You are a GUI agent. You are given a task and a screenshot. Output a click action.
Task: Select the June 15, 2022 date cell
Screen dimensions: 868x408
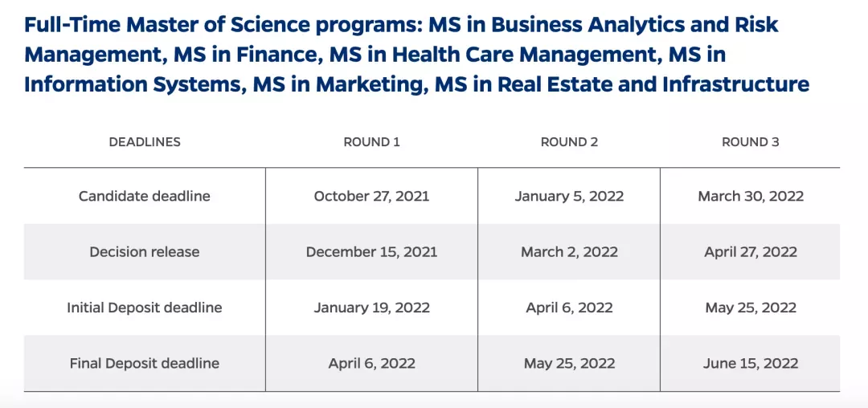tap(751, 364)
